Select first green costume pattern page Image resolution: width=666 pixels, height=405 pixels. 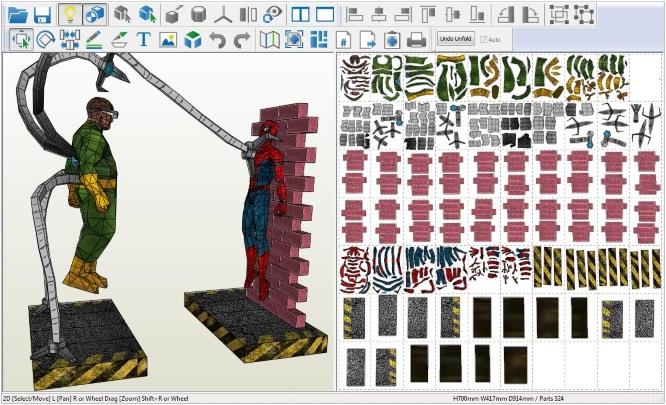coord(387,78)
